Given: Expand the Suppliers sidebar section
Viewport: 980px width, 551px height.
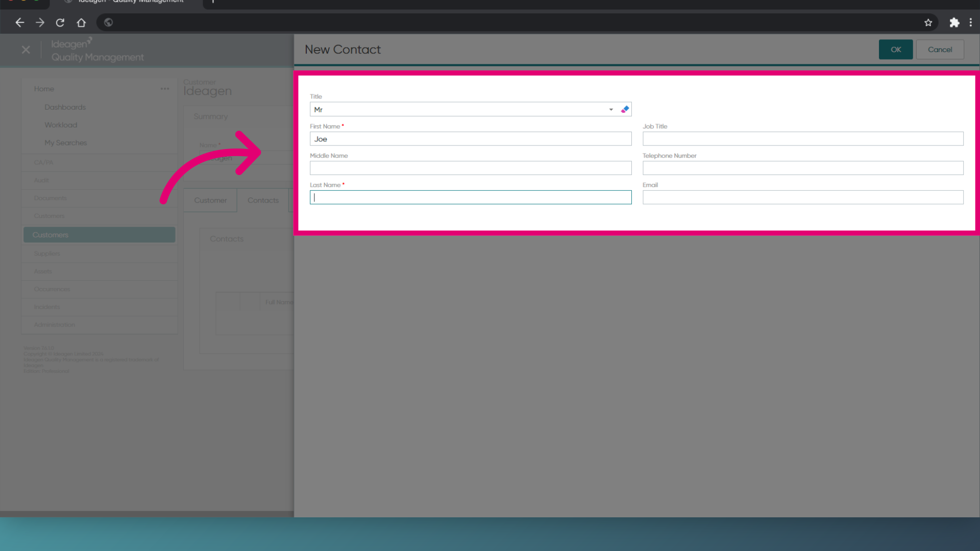Looking at the screenshot, I should click(x=100, y=254).
